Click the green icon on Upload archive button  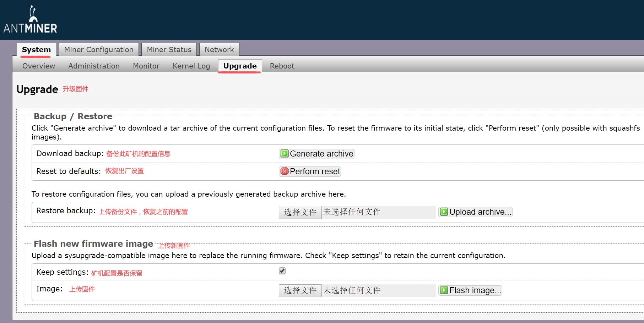pyautogui.click(x=444, y=212)
